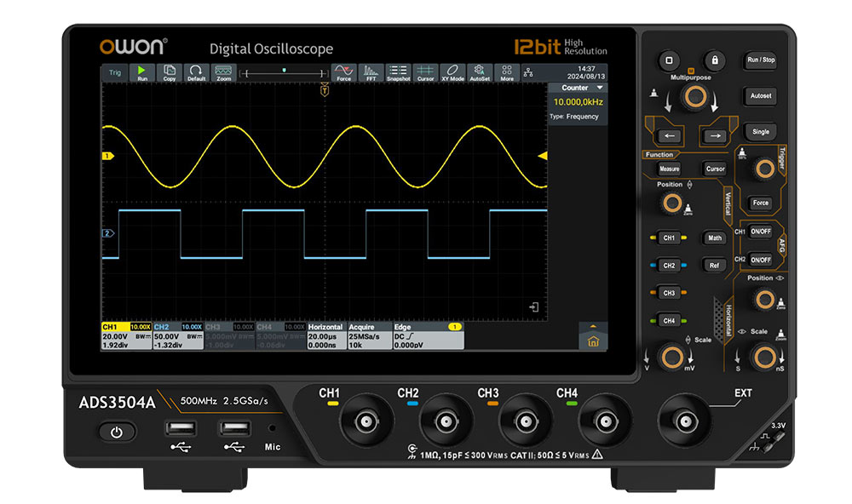Image resolution: width=852 pixels, height=504 pixels.
Task: Click the power button on front panel
Action: click(x=117, y=432)
